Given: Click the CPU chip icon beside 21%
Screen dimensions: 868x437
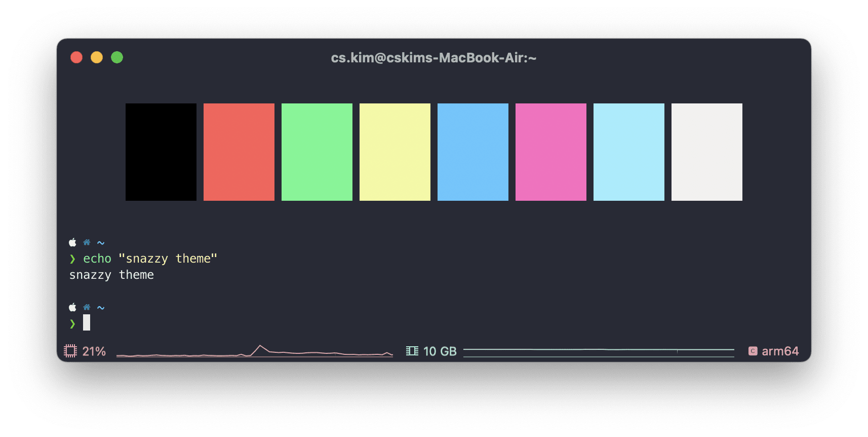Looking at the screenshot, I should coord(70,351).
